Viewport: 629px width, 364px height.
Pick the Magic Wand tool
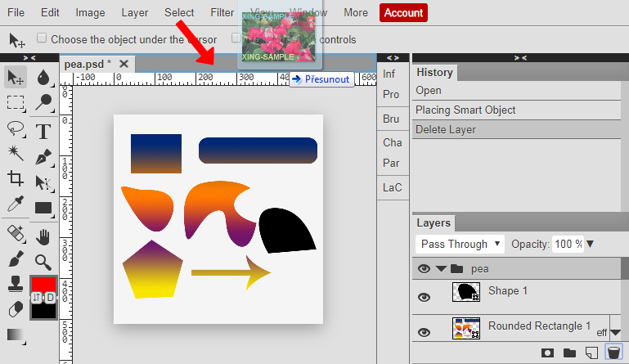[x=15, y=153]
